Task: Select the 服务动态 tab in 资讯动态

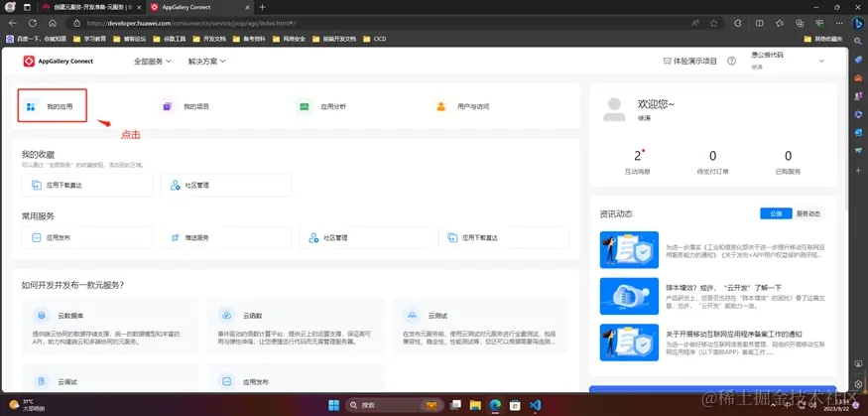Action: pyautogui.click(x=808, y=213)
